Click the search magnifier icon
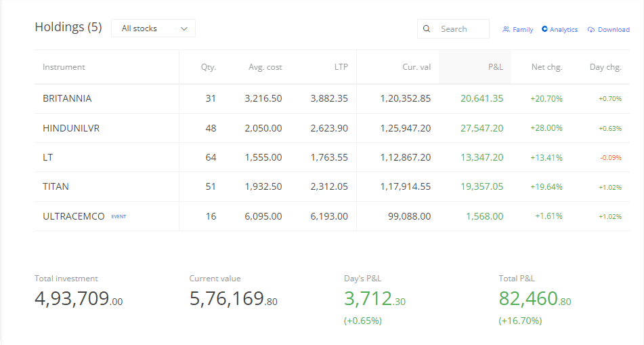Screen dimensions: 644x345 pos(427,28)
